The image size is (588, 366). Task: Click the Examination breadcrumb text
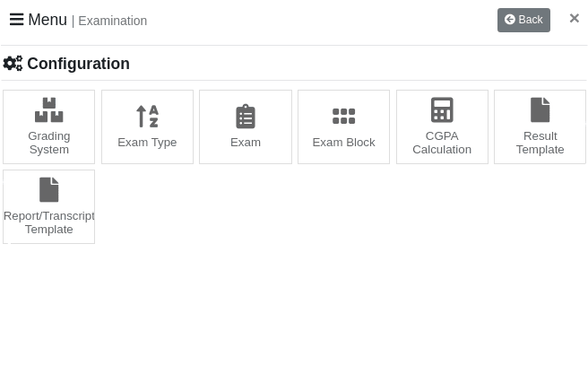[x=112, y=21]
